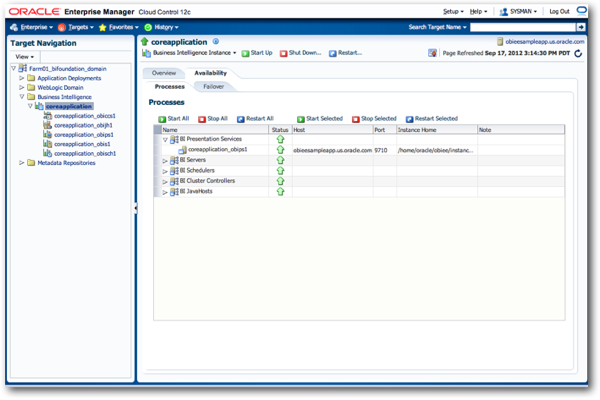Expand the BI Cluster Controllers row
Image resolution: width=600 pixels, height=400 pixels.
coord(165,181)
